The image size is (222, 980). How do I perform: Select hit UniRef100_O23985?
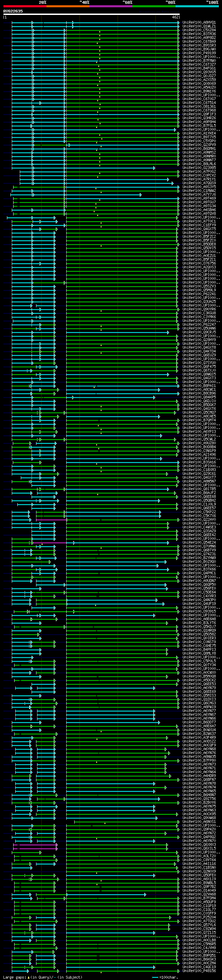tap(199, 168)
